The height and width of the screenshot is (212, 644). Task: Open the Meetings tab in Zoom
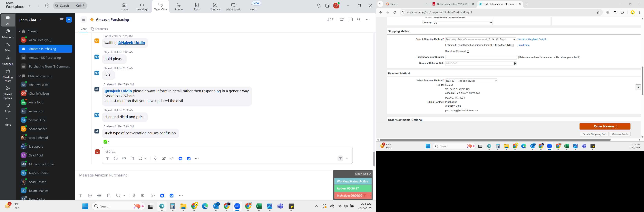coord(142,7)
